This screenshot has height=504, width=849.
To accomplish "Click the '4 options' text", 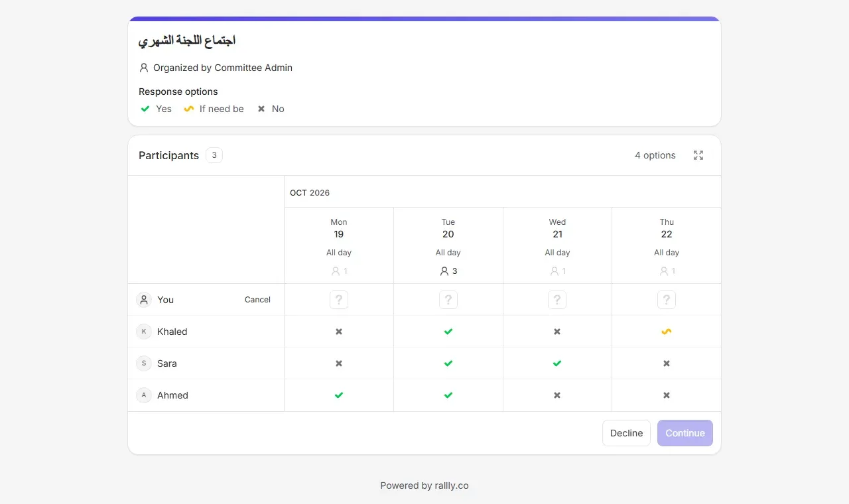I will tap(655, 155).
